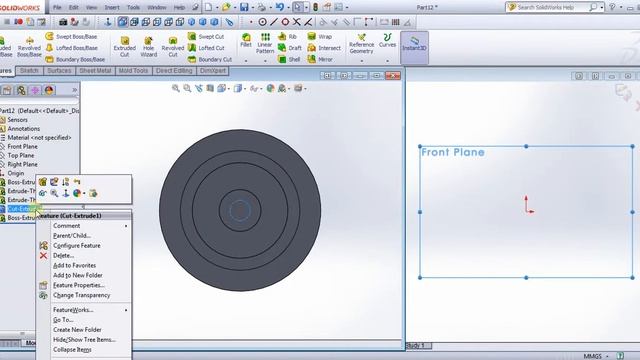The height and width of the screenshot is (360, 640).
Task: Switch to the Mold Tools tab
Action: (133, 71)
